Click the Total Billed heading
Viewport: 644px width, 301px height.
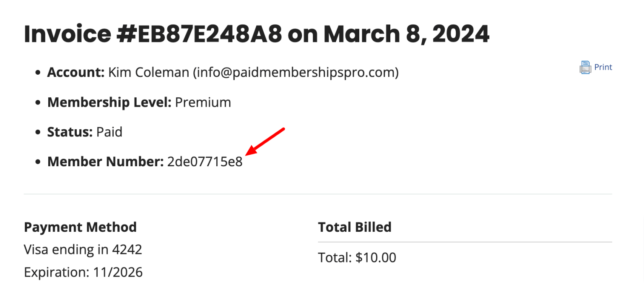pos(355,227)
